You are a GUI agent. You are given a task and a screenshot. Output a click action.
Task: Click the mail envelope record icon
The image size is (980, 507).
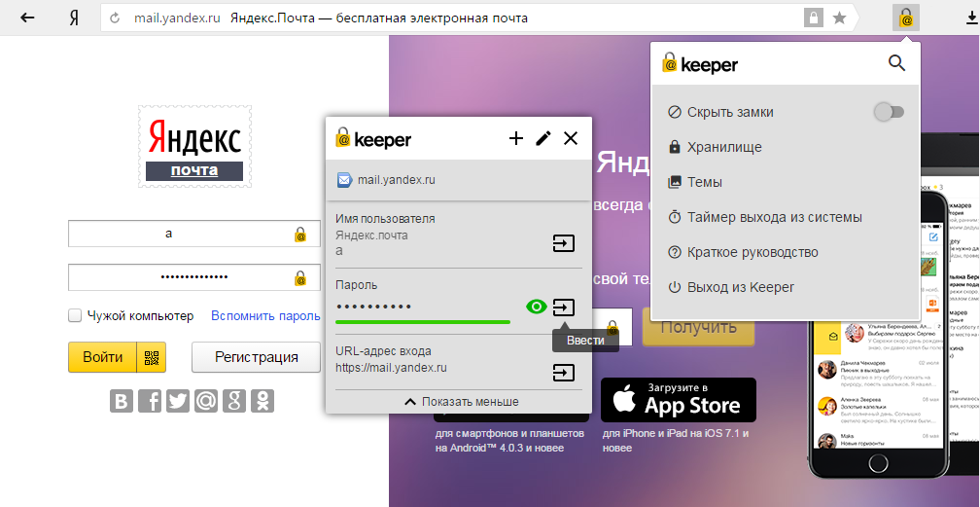(x=344, y=180)
